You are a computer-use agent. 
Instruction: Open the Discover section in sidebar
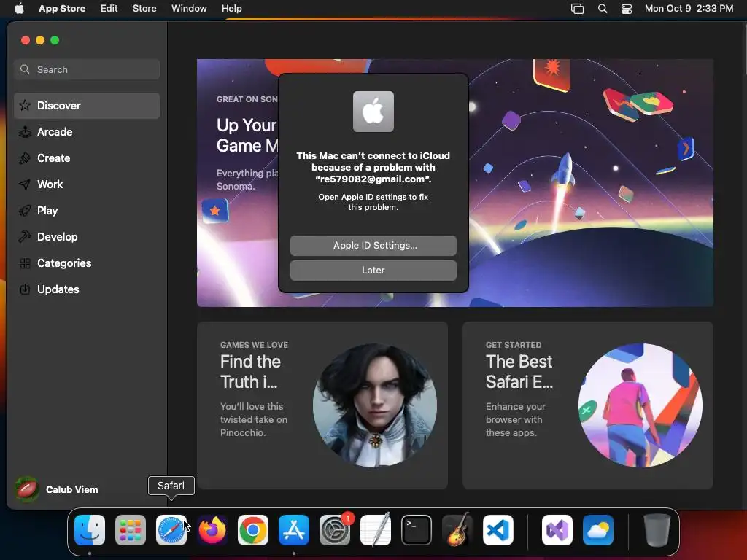click(x=87, y=106)
